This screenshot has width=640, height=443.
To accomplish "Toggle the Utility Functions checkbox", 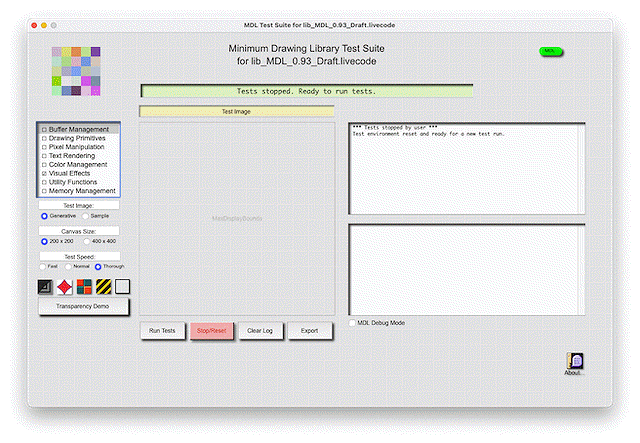I will 44,182.
